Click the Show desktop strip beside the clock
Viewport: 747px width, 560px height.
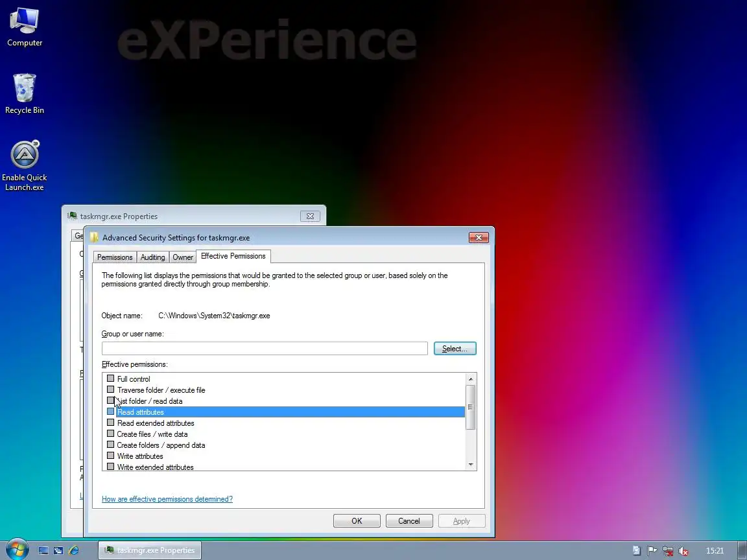[742, 550]
